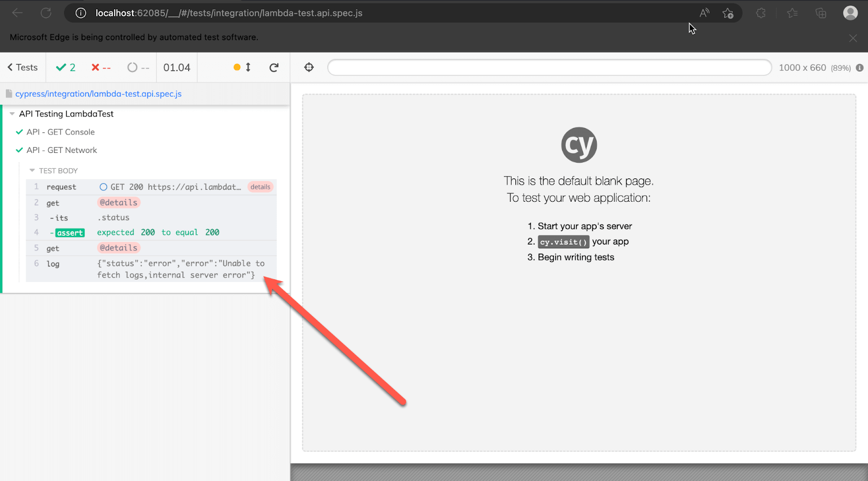Click green checkmark beside API - GET Console
The height and width of the screenshot is (481, 868).
click(x=20, y=132)
